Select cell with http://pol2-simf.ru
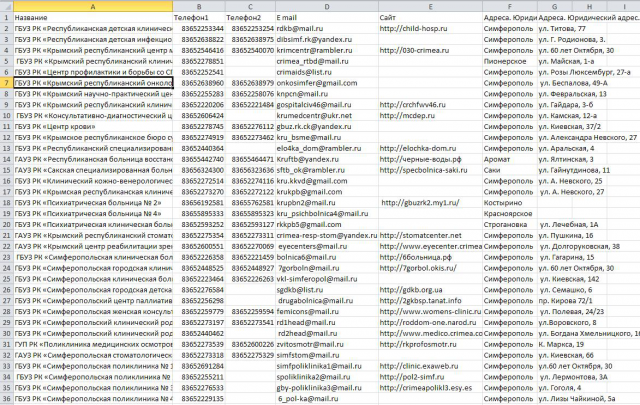The width and height of the screenshot is (640, 405). [x=431, y=377]
